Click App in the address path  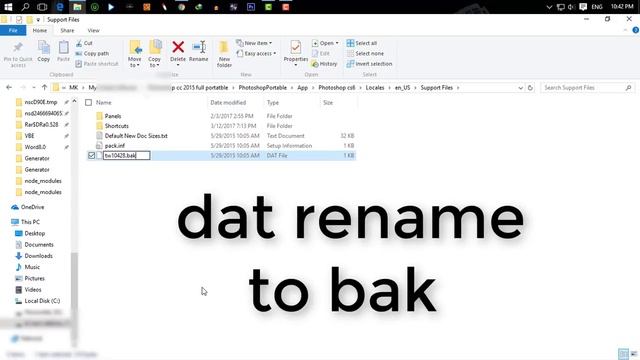pyautogui.click(x=302, y=88)
